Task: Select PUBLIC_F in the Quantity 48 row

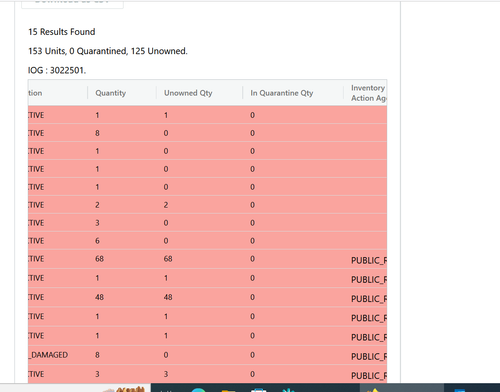Action: pyautogui.click(x=369, y=299)
